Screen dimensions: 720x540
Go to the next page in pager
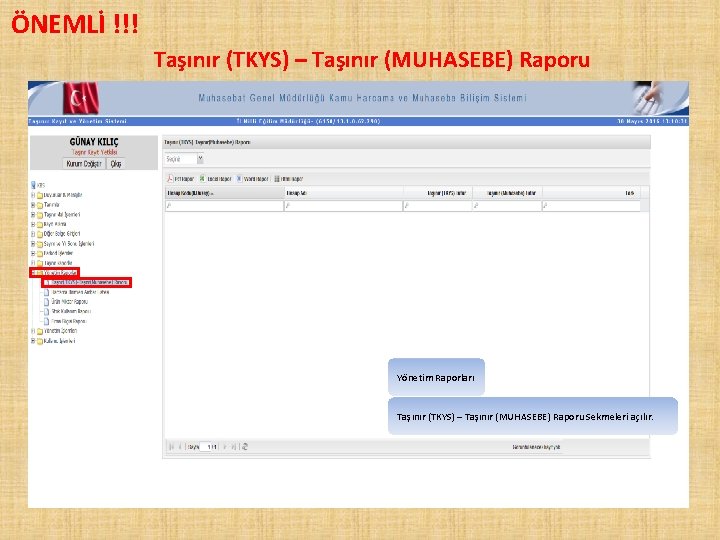pyautogui.click(x=225, y=446)
